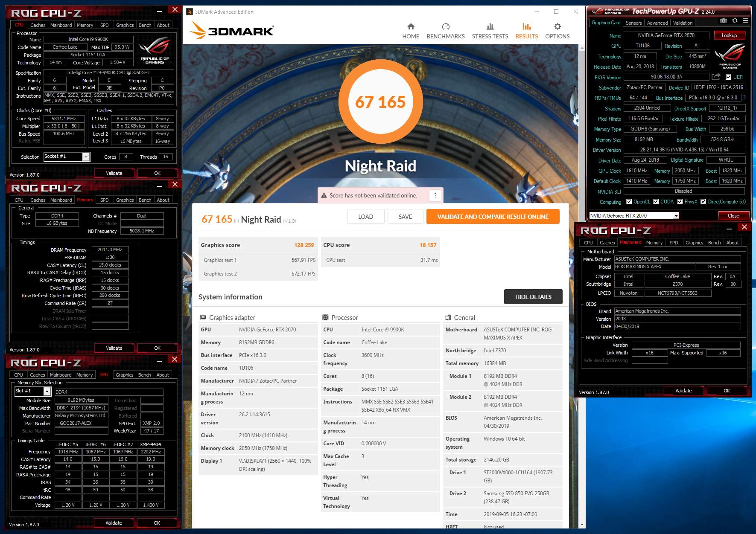The width and height of the screenshot is (756, 534).
Task: Click Graphics adapter section icon
Action: pyautogui.click(x=203, y=318)
